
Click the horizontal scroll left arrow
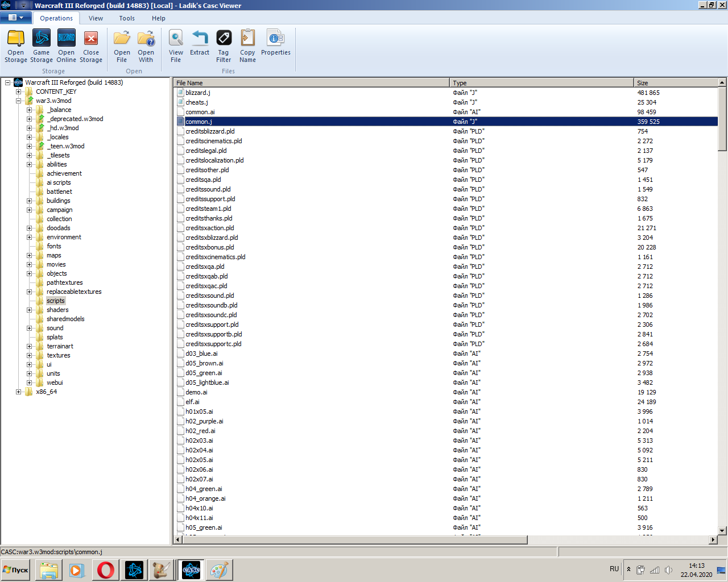pyautogui.click(x=178, y=539)
